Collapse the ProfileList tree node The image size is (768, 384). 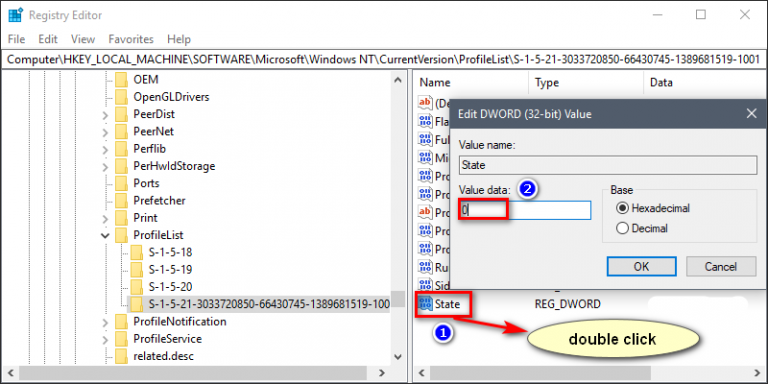point(105,236)
